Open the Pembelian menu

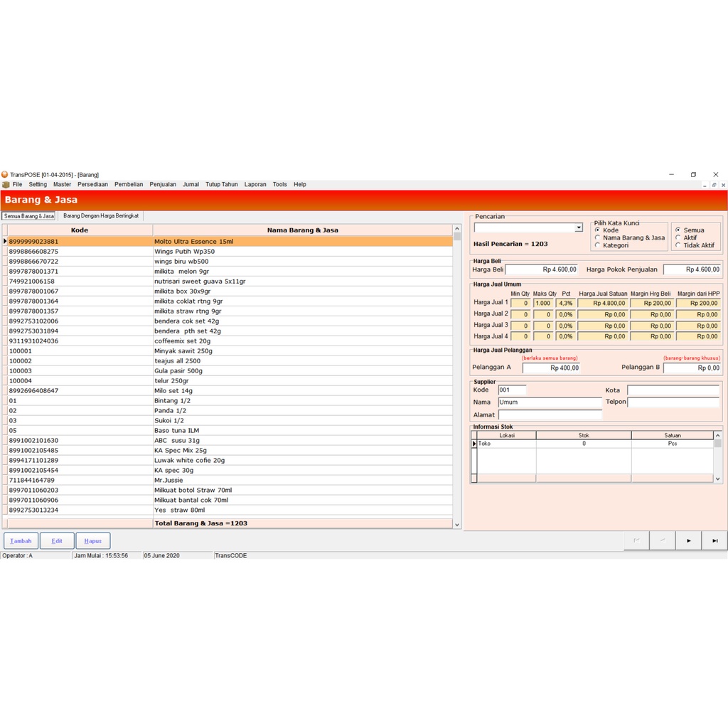tap(129, 184)
